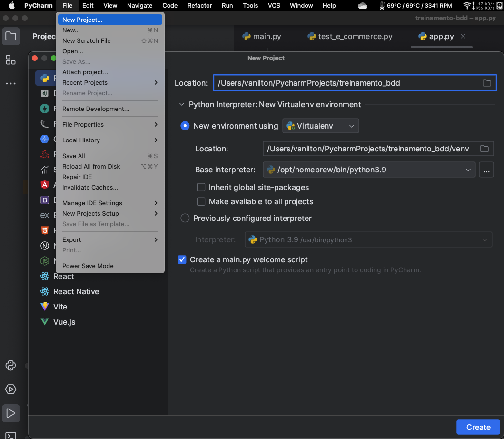Click the Create button

click(x=478, y=427)
